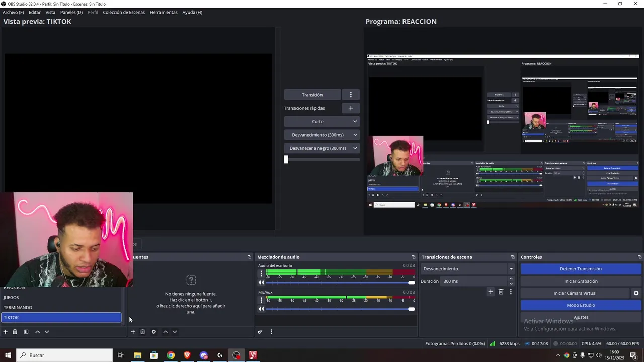The image size is (644, 362).
Task: Open the Paneles (D) menu
Action: (71, 12)
